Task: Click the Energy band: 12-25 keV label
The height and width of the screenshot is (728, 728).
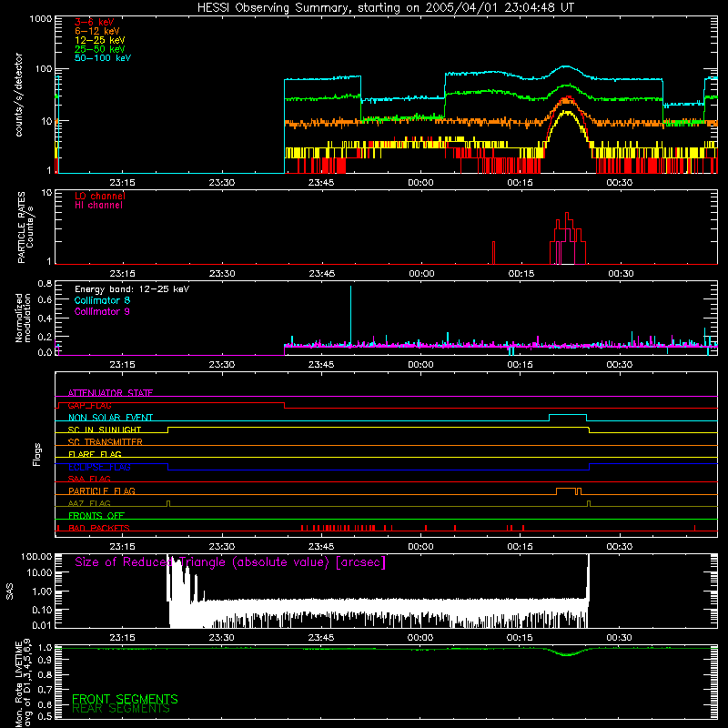Action: [x=132, y=289]
